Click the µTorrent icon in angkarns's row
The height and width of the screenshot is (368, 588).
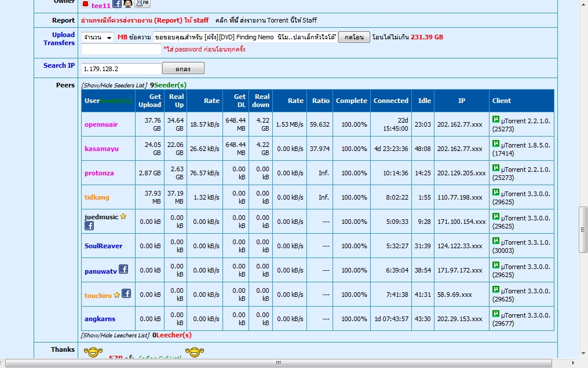(496, 314)
